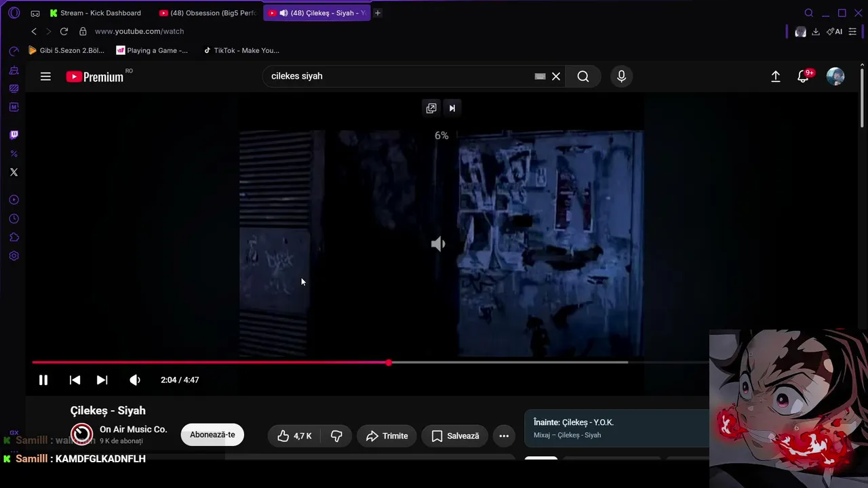Go to the previous video
The height and width of the screenshot is (488, 868).
(75, 380)
